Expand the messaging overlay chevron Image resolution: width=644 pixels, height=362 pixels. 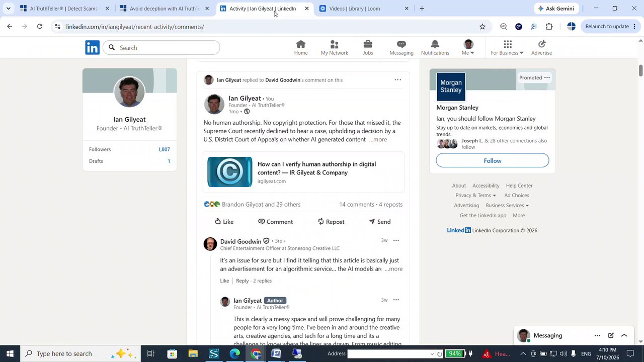[x=624, y=335]
